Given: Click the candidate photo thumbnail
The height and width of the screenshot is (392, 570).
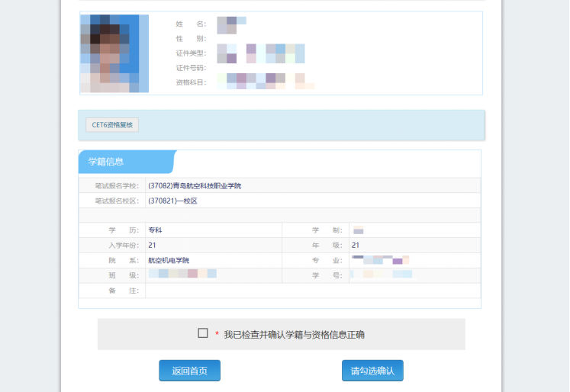Looking at the screenshot, I should 114,53.
